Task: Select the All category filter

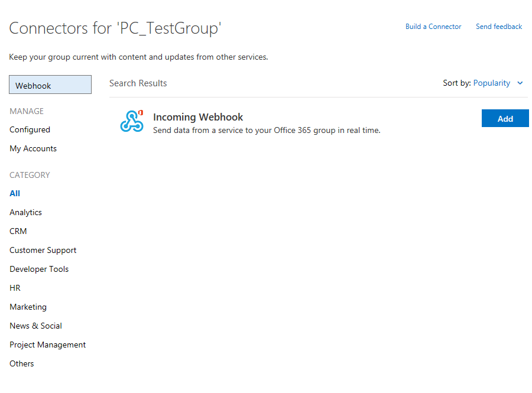Action: (x=15, y=193)
